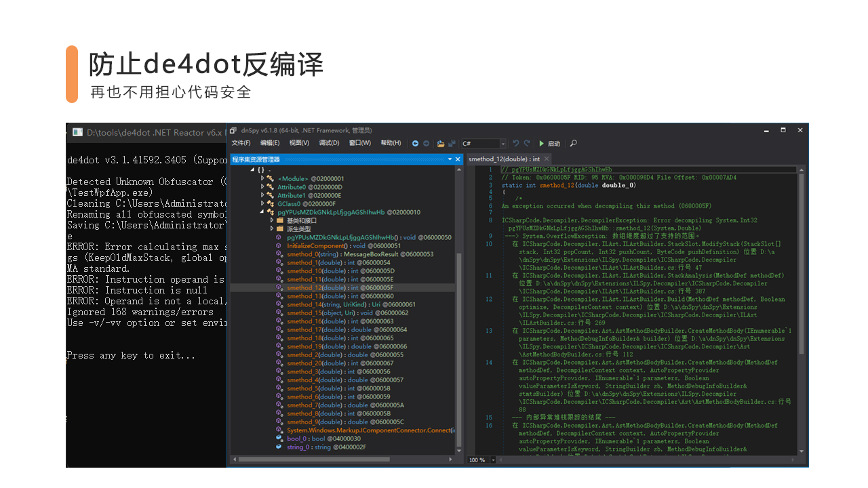Click the magnifier Search icon in toolbar
Viewport: 868px width, 488px height.
coord(574,144)
